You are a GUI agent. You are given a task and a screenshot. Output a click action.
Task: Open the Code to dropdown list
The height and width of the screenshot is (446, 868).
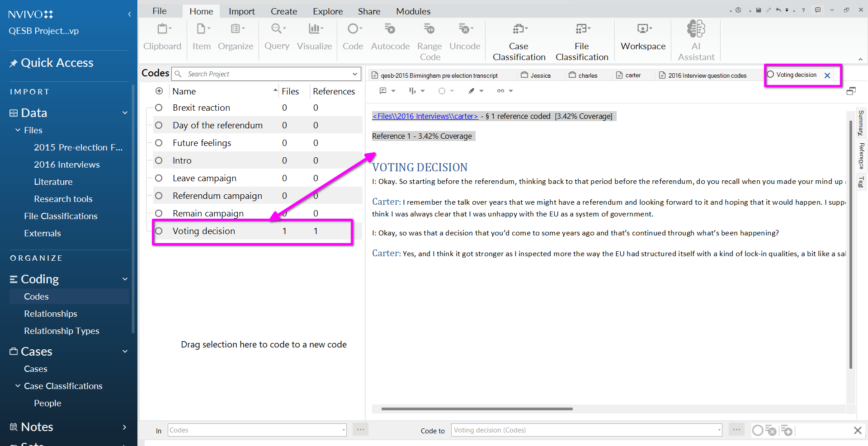point(719,430)
